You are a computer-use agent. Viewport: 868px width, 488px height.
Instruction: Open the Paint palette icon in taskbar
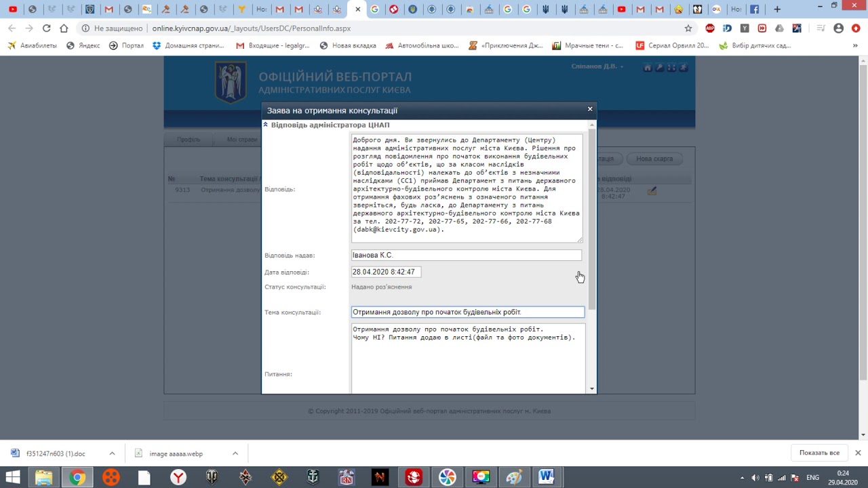[515, 478]
